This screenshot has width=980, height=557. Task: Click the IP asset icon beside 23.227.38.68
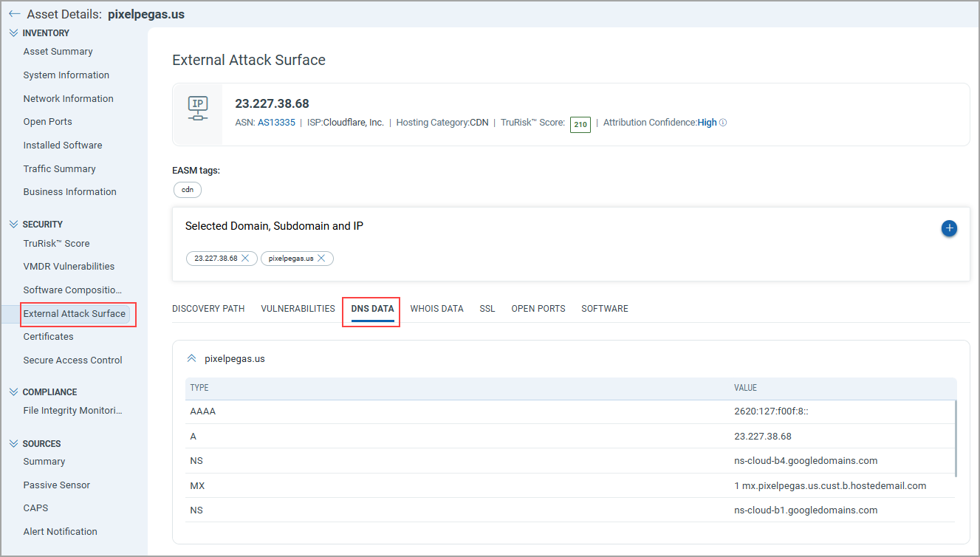point(198,108)
